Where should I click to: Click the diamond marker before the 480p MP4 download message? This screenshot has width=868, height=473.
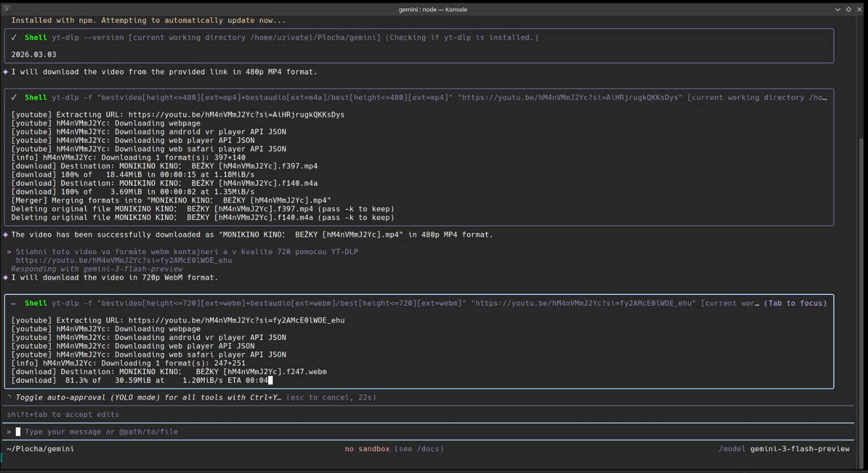click(x=5, y=72)
